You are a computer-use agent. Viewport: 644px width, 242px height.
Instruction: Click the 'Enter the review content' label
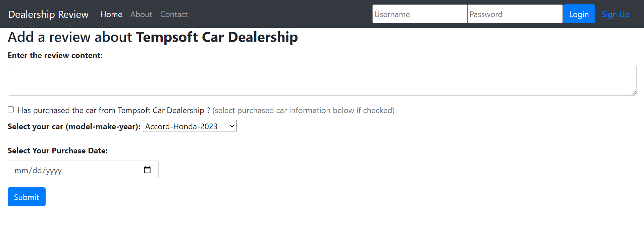[55, 55]
